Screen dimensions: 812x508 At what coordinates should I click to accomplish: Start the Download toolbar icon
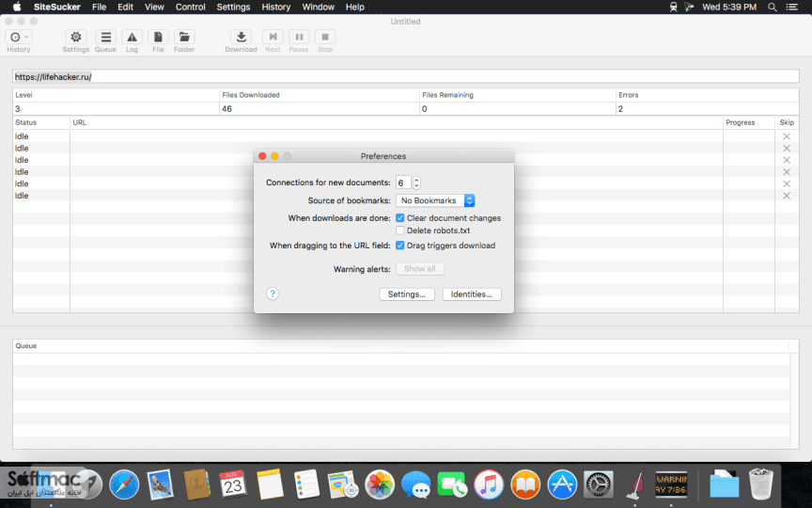tap(242, 37)
